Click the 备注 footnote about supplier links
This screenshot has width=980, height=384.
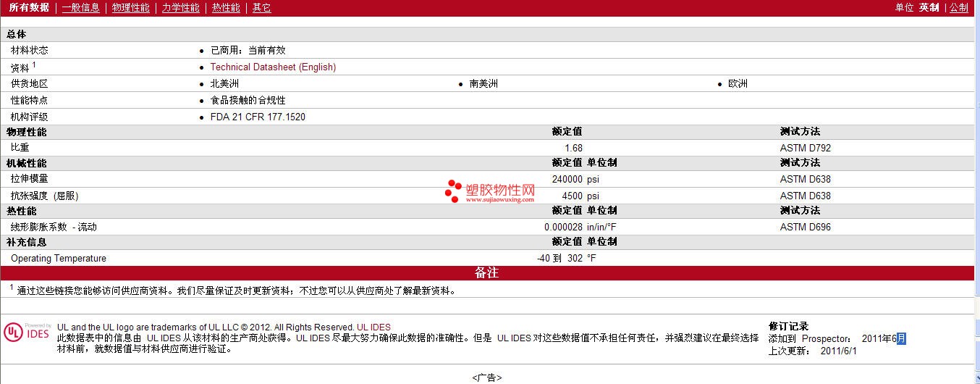[233, 291]
